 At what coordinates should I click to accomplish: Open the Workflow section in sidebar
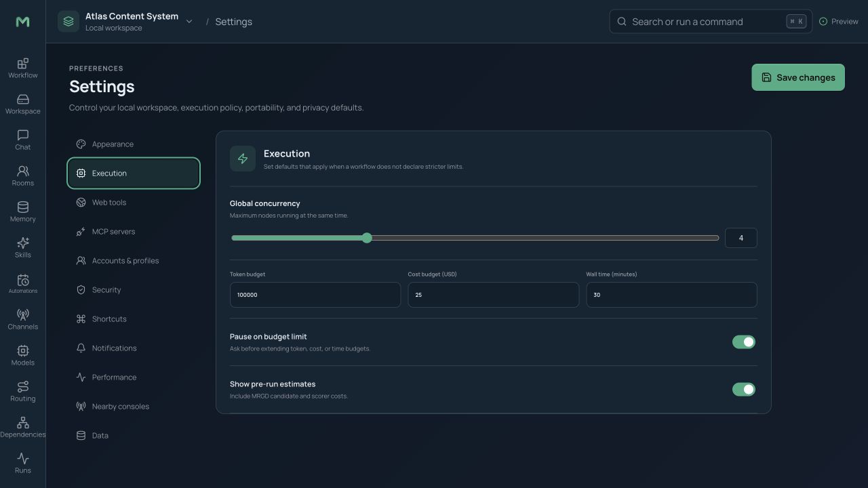(x=22, y=68)
